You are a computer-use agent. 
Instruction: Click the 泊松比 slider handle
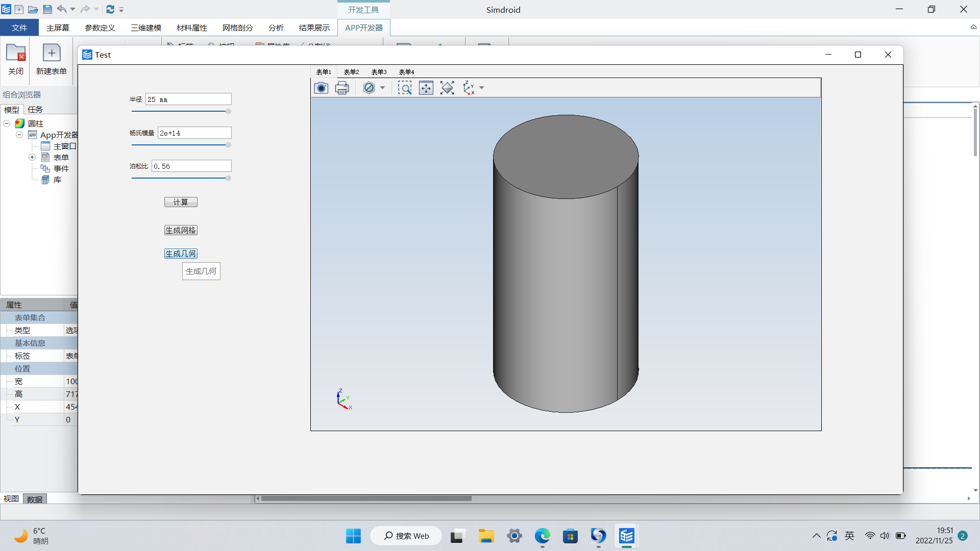[x=228, y=178]
